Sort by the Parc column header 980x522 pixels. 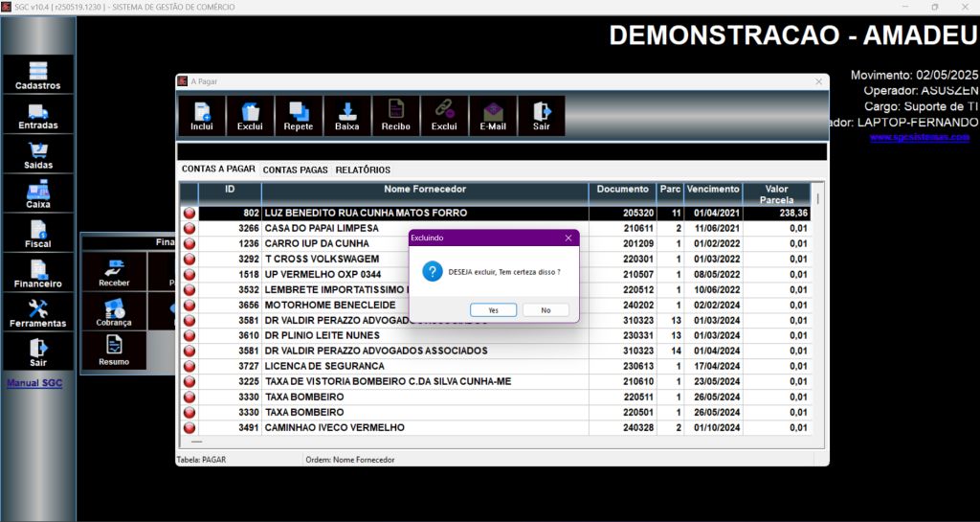tap(671, 193)
